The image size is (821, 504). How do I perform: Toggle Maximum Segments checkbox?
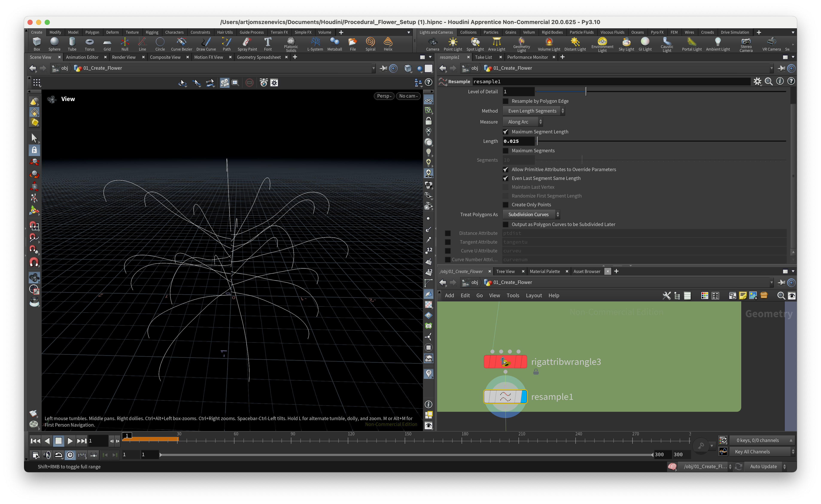[x=506, y=151]
